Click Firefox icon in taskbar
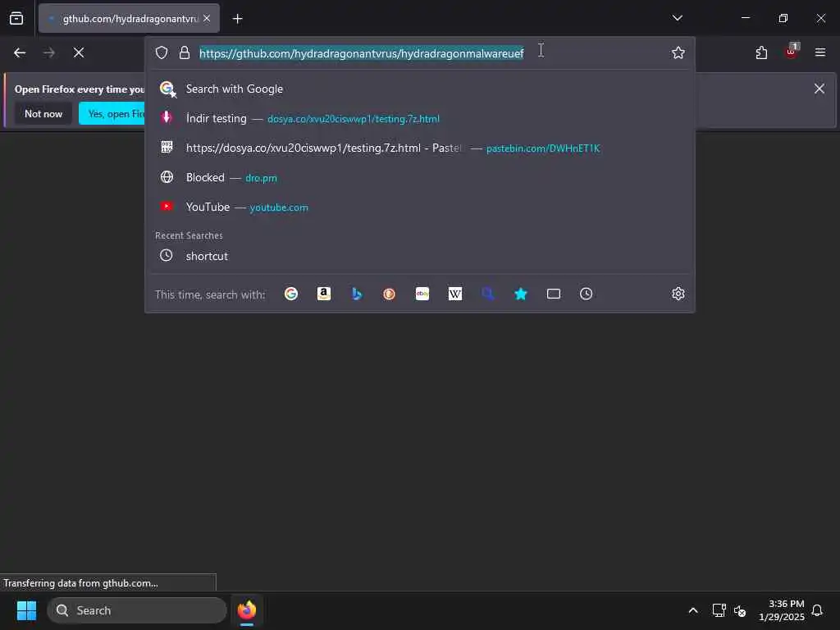Screen dimensions: 840x630 click(247, 610)
